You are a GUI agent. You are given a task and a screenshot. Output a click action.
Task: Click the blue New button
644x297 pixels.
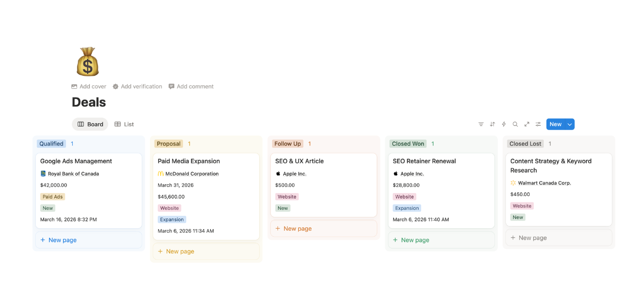point(556,124)
